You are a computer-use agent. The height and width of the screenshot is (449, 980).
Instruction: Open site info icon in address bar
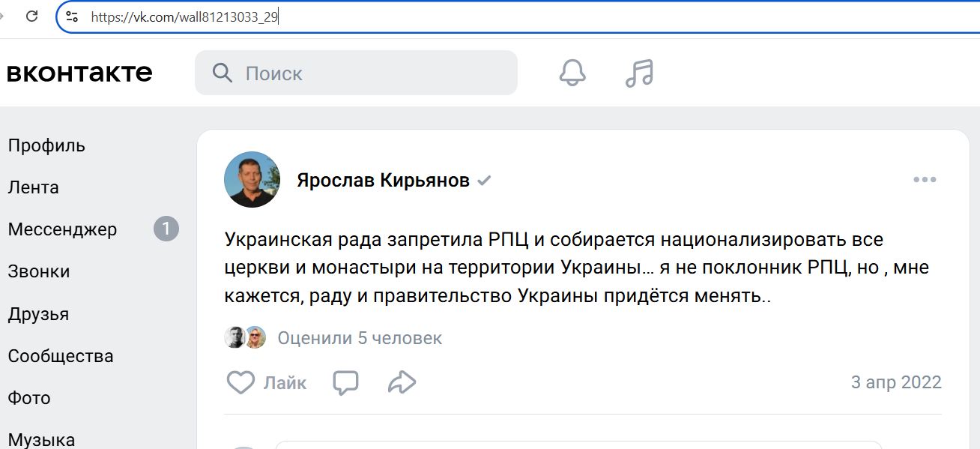point(72,16)
